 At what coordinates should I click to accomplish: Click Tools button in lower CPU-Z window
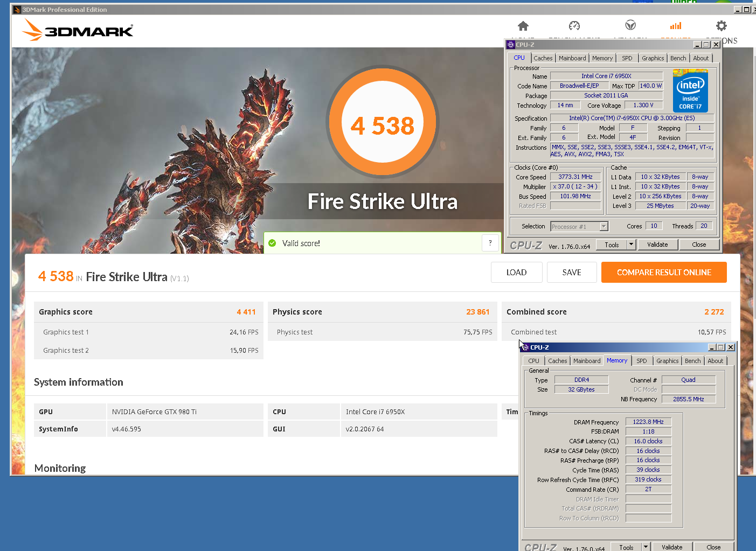pyautogui.click(x=626, y=547)
